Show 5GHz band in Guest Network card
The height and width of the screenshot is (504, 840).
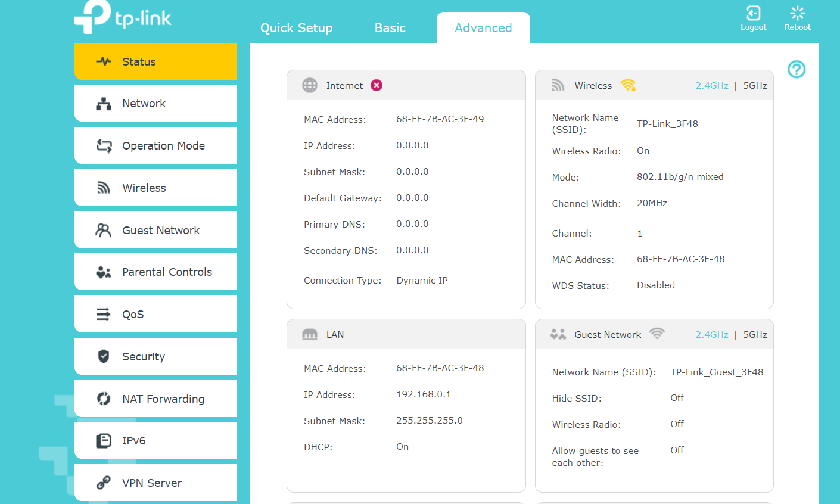tap(755, 335)
